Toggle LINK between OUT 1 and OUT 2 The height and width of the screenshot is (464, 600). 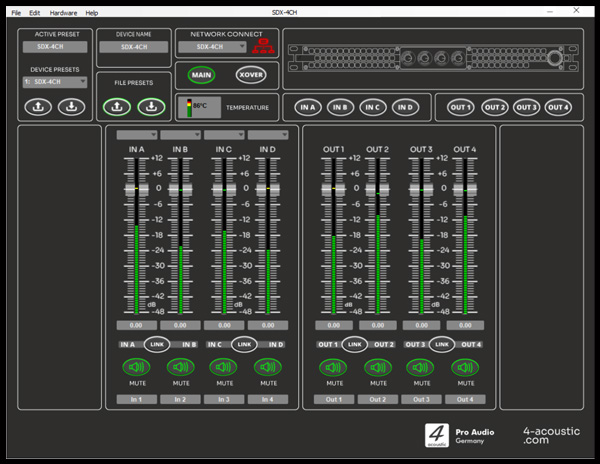355,344
